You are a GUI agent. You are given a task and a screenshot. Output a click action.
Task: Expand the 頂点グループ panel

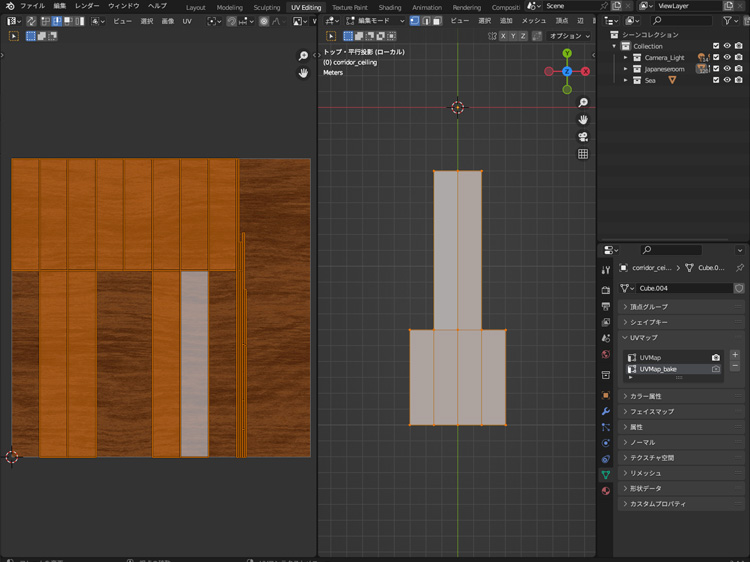[x=650, y=307]
